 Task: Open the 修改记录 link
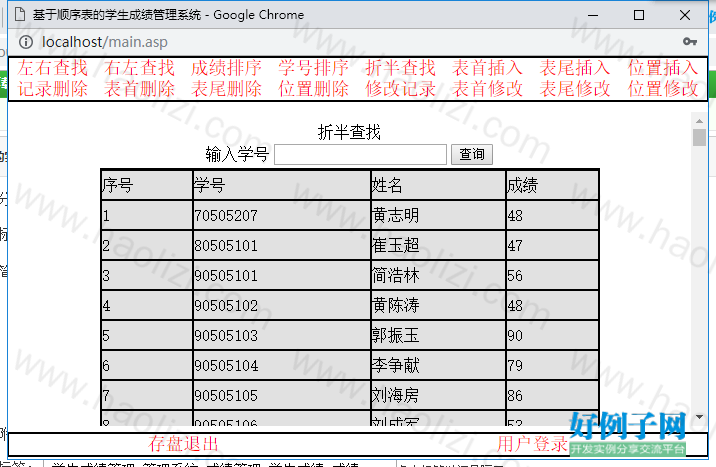pyautogui.click(x=400, y=89)
